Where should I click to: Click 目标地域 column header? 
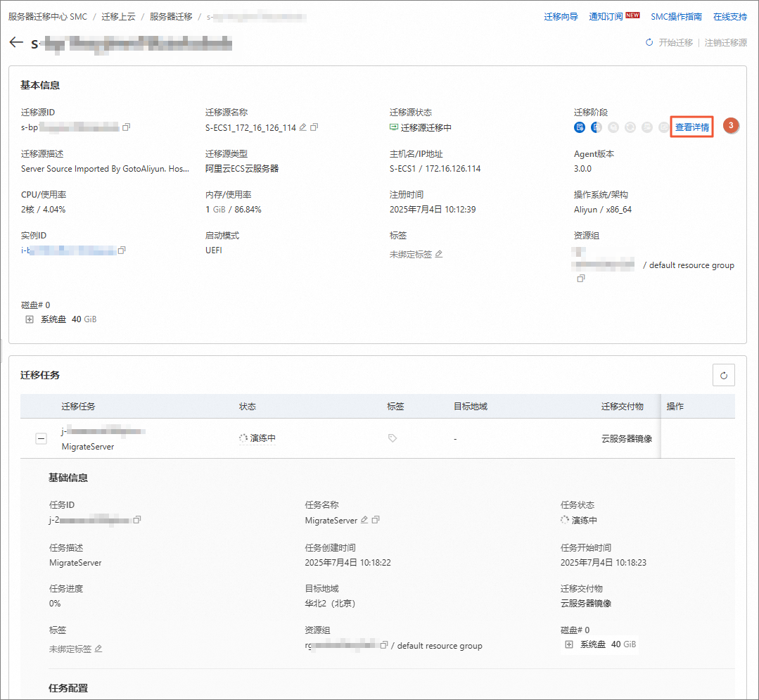[471, 407]
